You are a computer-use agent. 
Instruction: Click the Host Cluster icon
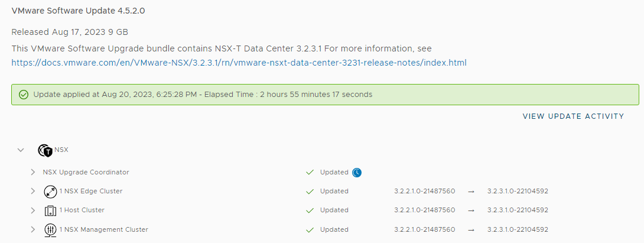(50, 210)
